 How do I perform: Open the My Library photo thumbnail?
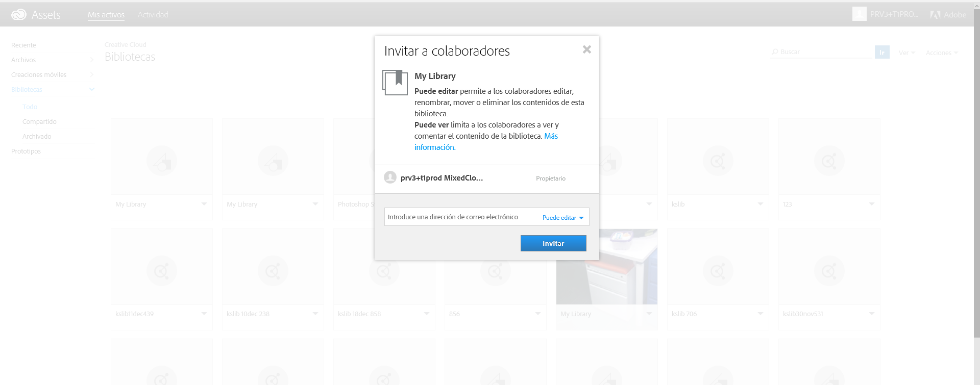[607, 267]
